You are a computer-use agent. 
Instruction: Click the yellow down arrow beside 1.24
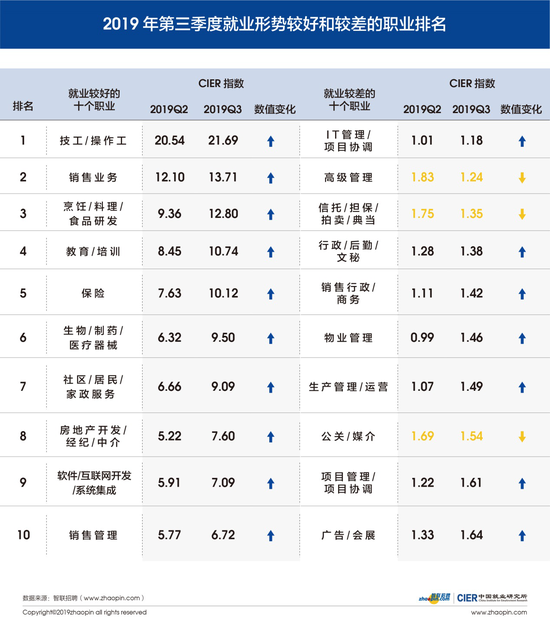(x=522, y=178)
